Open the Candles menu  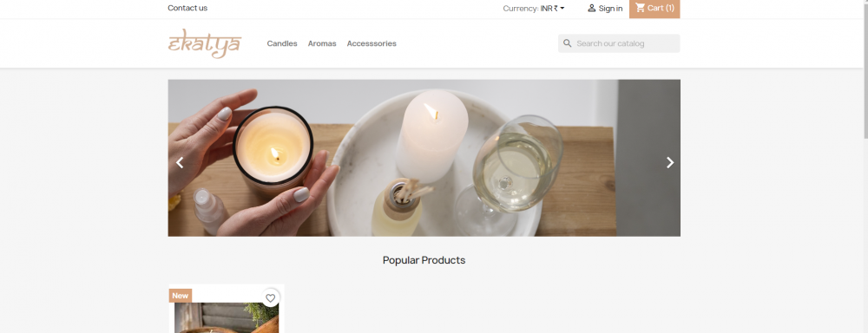click(x=282, y=43)
